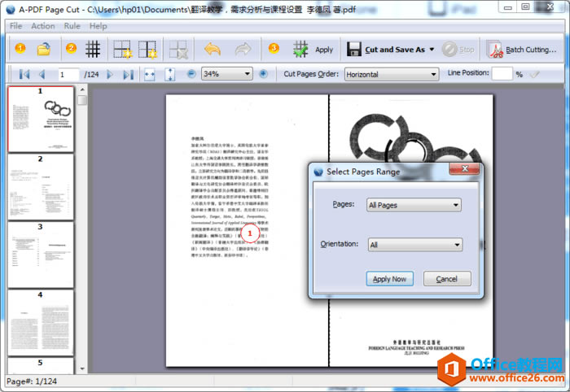Click the thumbnail scrollbar handle
Screen dimensions: 570x392
coord(82,100)
